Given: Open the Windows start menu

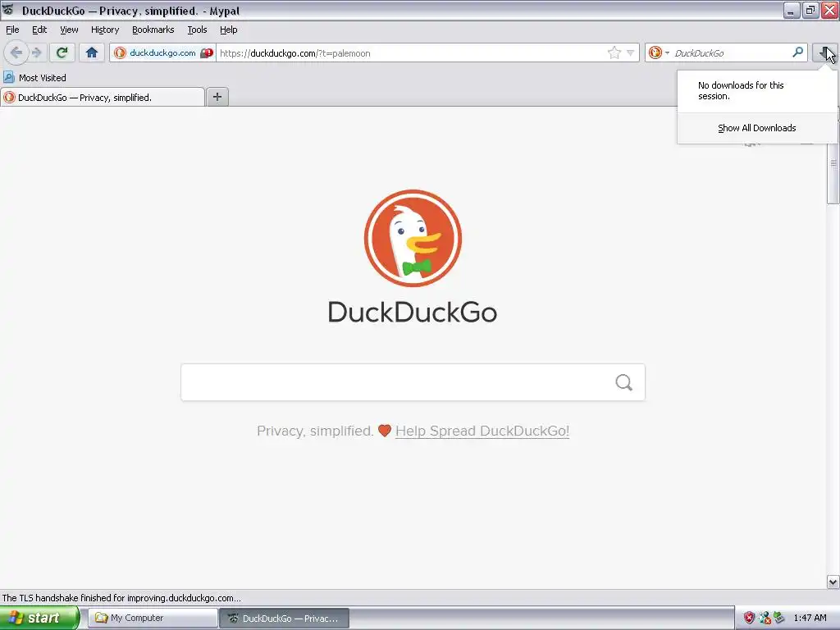Looking at the screenshot, I should click(x=39, y=618).
